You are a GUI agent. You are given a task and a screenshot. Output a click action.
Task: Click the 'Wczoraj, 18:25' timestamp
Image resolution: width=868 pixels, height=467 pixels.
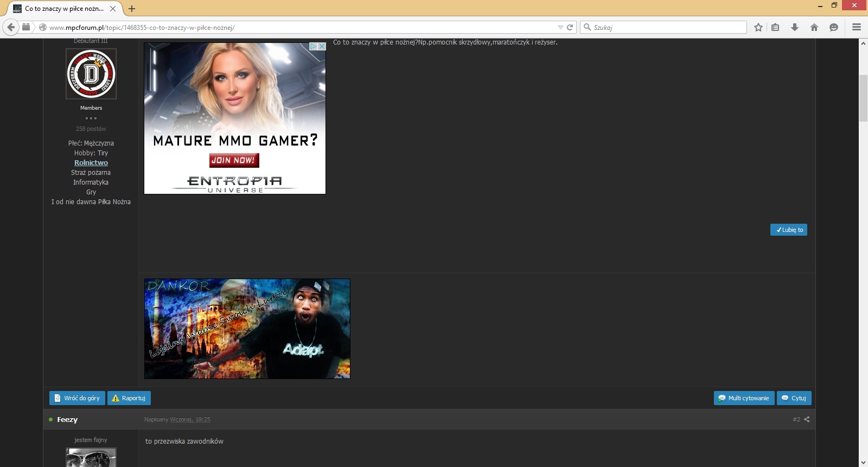190,419
